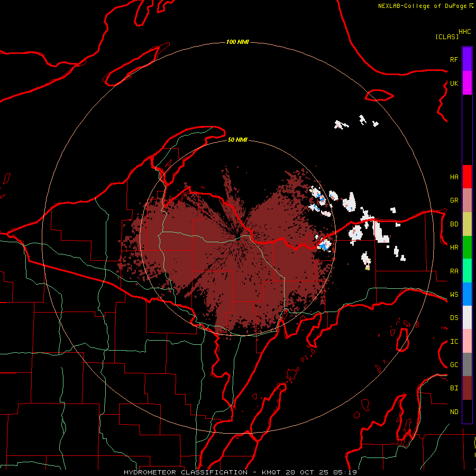Click the HR green legend swatch
The width and height of the screenshot is (476, 476).
pos(467,248)
